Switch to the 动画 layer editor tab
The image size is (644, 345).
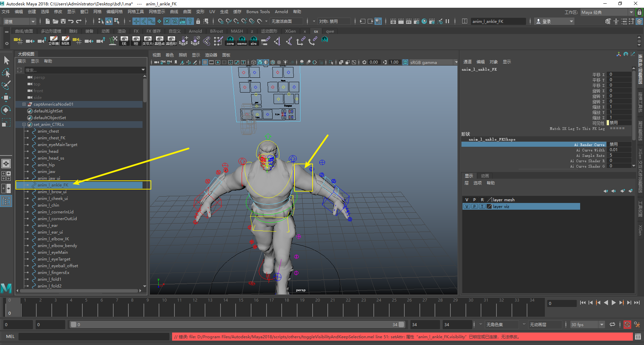[x=485, y=176]
